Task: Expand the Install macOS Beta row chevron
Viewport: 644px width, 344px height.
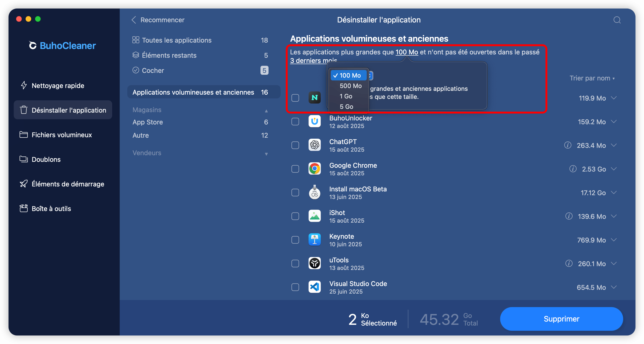Action: 614,192
